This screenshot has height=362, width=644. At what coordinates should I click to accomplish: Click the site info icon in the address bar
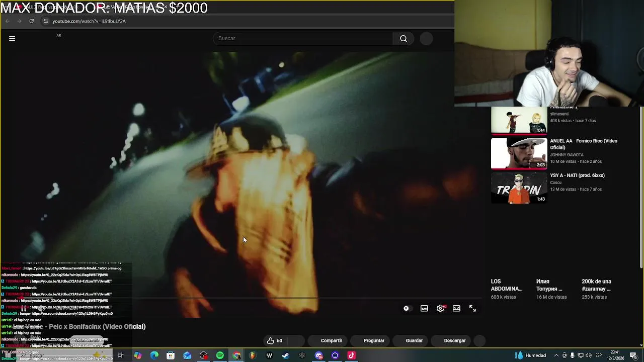coord(46,21)
